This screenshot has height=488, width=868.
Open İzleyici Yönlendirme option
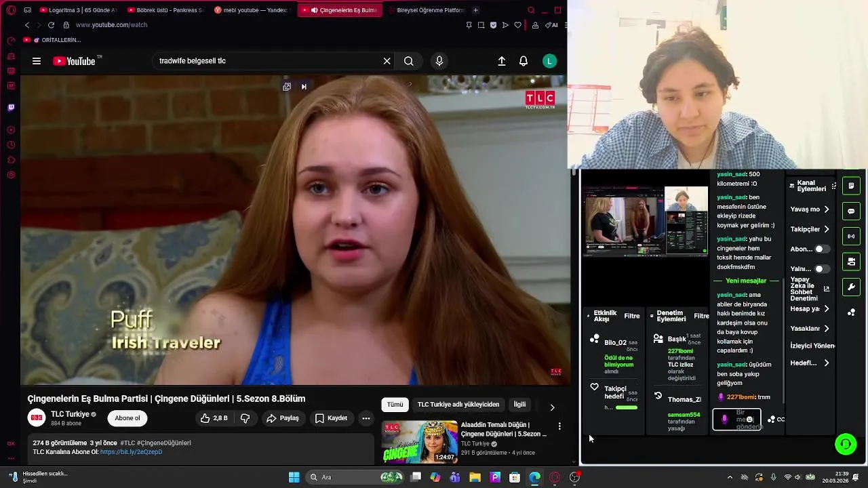click(812, 346)
